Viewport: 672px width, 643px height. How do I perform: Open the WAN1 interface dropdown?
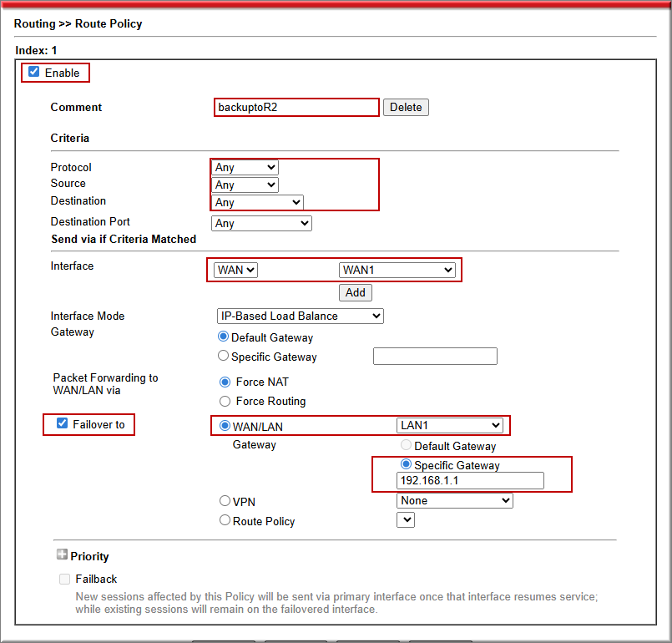coord(397,270)
